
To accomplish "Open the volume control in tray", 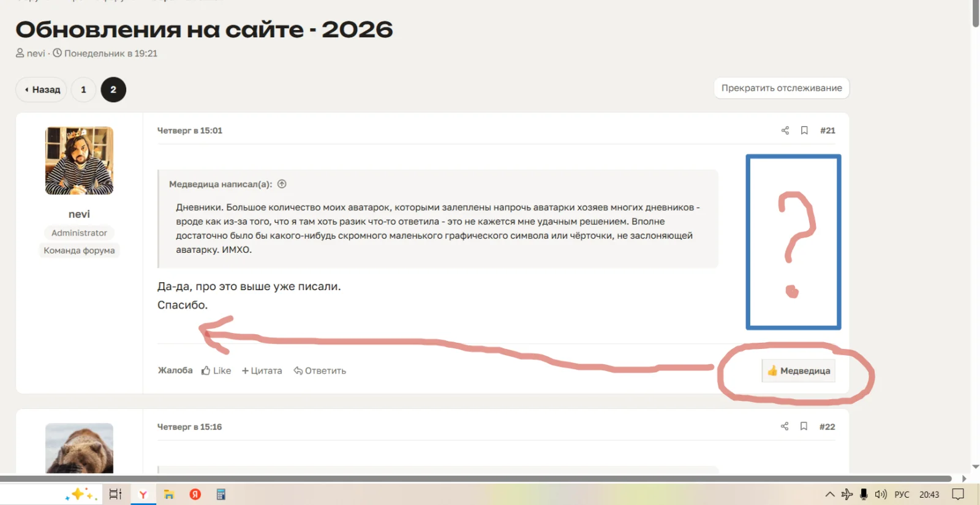I will pos(881,495).
